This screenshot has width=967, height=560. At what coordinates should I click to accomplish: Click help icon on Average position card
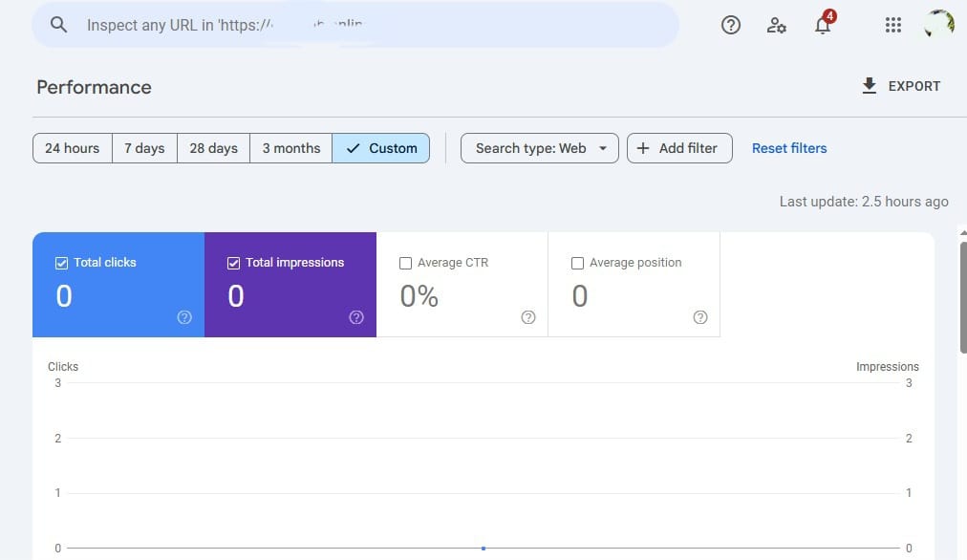tap(700, 318)
